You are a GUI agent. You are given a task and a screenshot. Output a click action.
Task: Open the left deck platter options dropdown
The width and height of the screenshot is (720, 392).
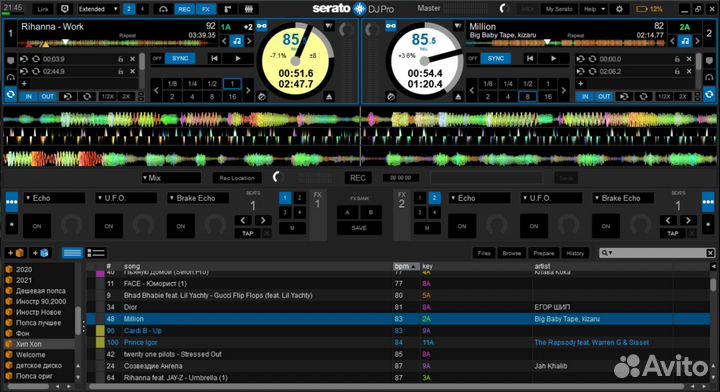tap(329, 26)
